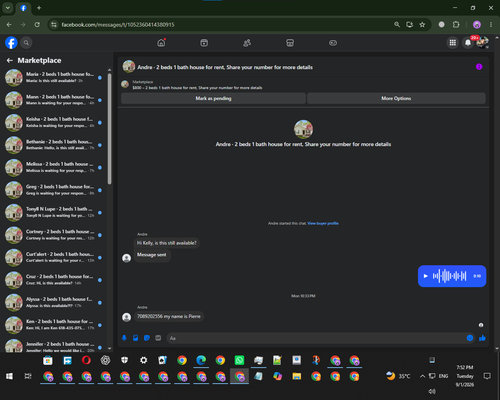Open conversation info purple icon
The height and width of the screenshot is (400, 500).
pos(479,67)
